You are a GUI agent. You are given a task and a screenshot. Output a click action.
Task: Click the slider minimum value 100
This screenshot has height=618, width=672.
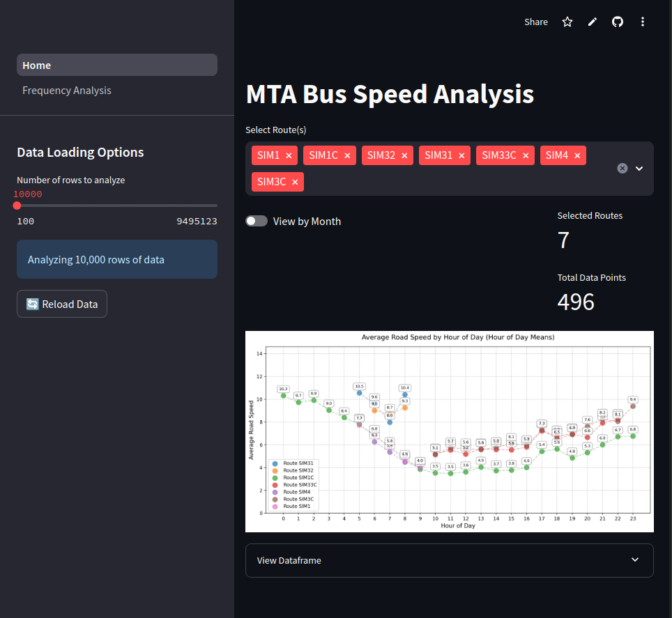tap(25, 222)
